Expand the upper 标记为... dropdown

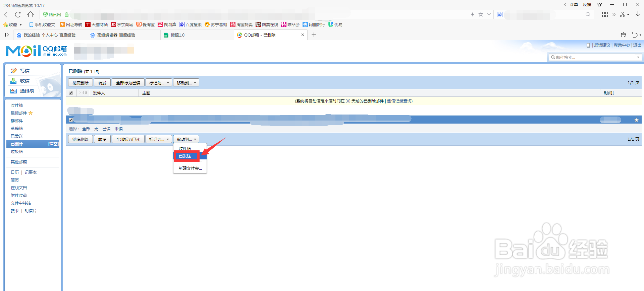click(x=159, y=83)
